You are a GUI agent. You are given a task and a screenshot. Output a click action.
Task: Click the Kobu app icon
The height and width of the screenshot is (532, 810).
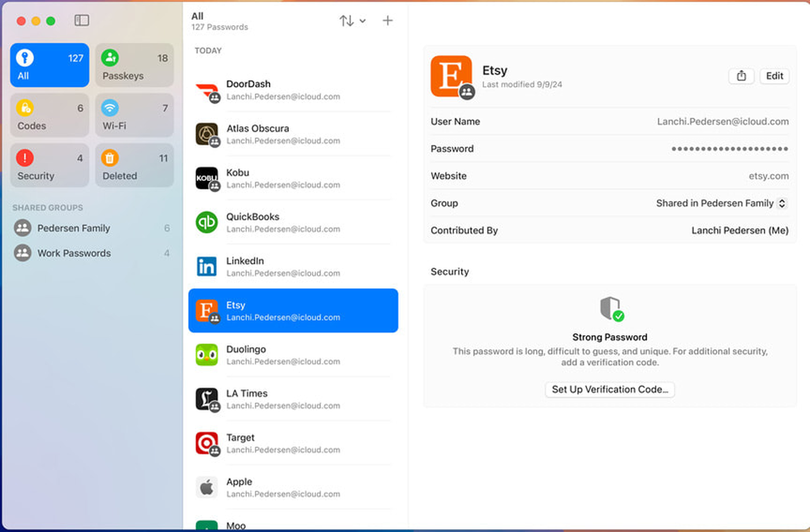click(x=207, y=178)
